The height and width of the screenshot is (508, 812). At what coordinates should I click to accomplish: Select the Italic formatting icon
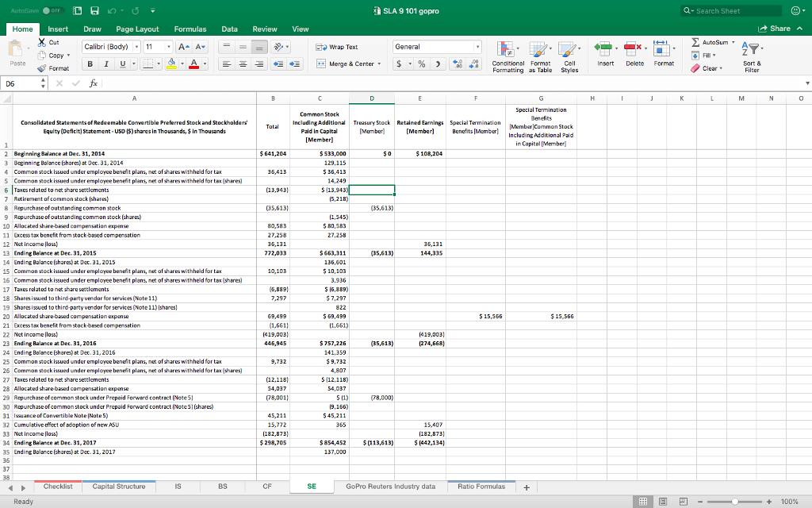pyautogui.click(x=106, y=63)
